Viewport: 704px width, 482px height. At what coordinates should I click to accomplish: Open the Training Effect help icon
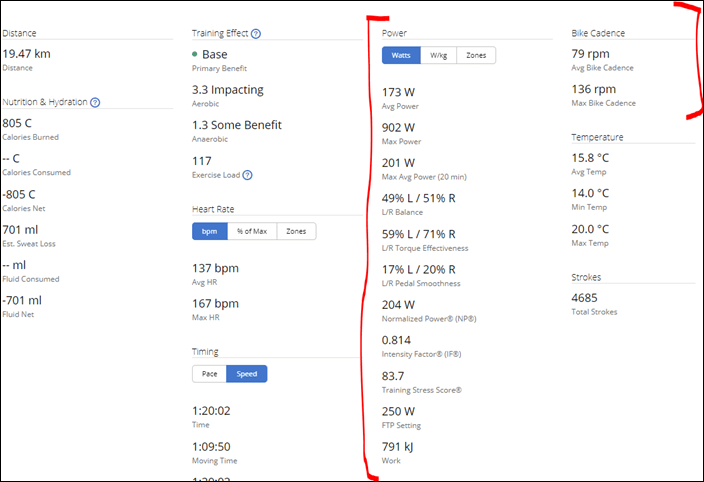click(256, 34)
